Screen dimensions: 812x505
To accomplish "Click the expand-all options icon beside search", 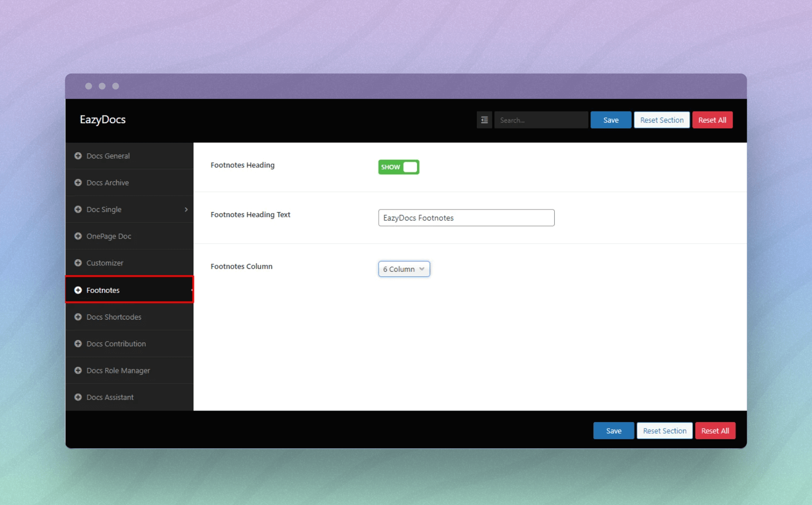I will click(x=484, y=120).
